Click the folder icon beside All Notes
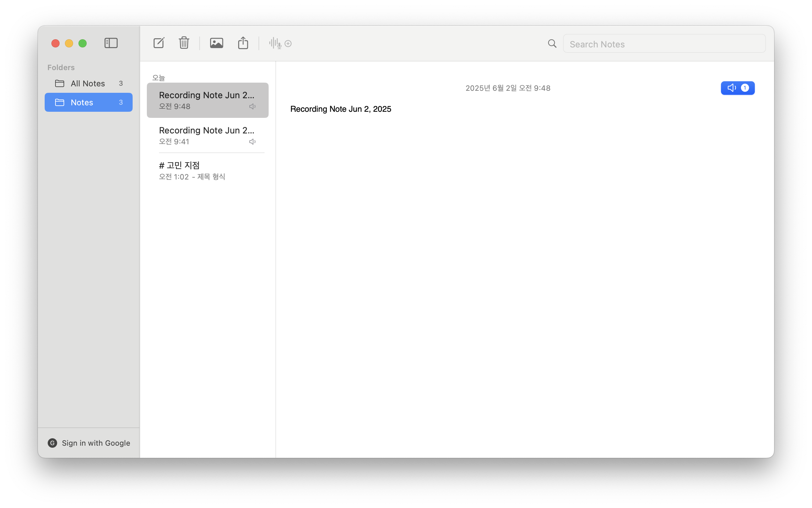This screenshot has height=508, width=812. pyautogui.click(x=60, y=83)
